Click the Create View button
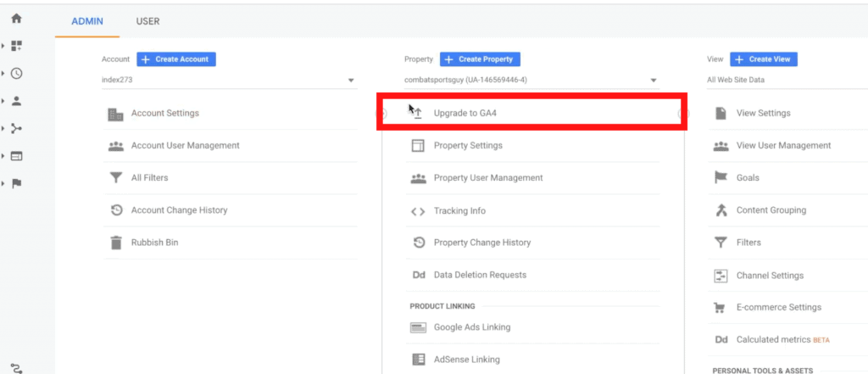This screenshot has width=868, height=374. pos(764,59)
